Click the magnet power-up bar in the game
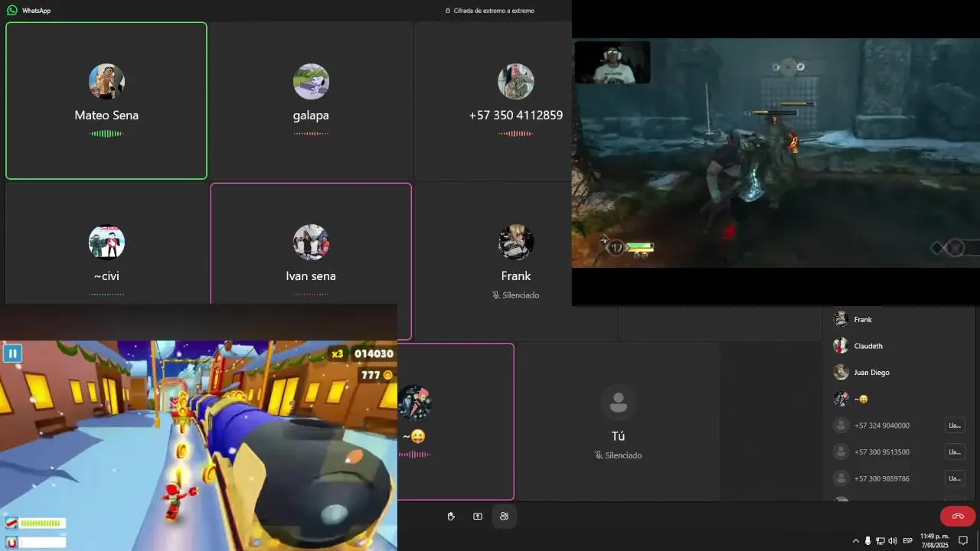Image resolution: width=980 pixels, height=551 pixels. coord(35,542)
